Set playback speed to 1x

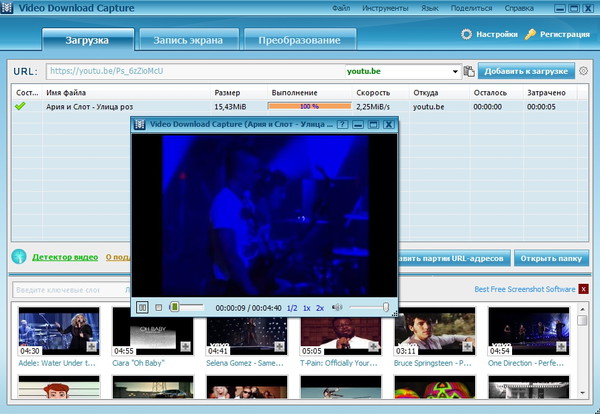coord(307,308)
